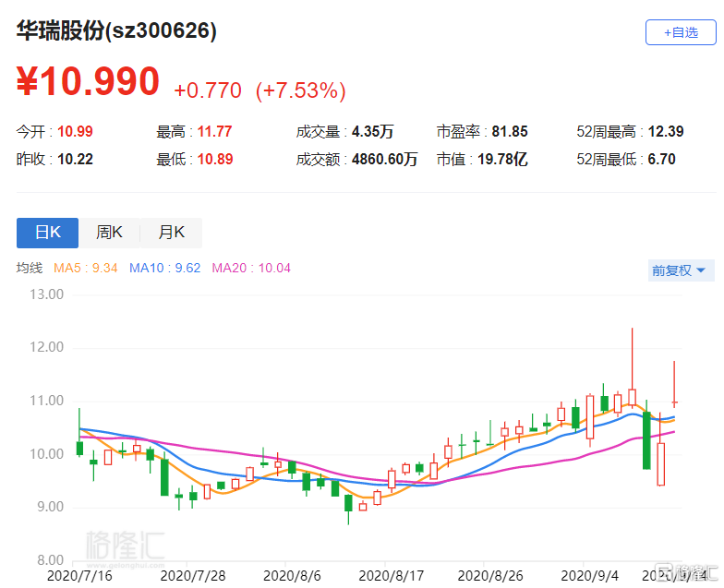The image size is (724, 588).
Task: Select the 成交额 value 4860.60万
Action: click(384, 159)
